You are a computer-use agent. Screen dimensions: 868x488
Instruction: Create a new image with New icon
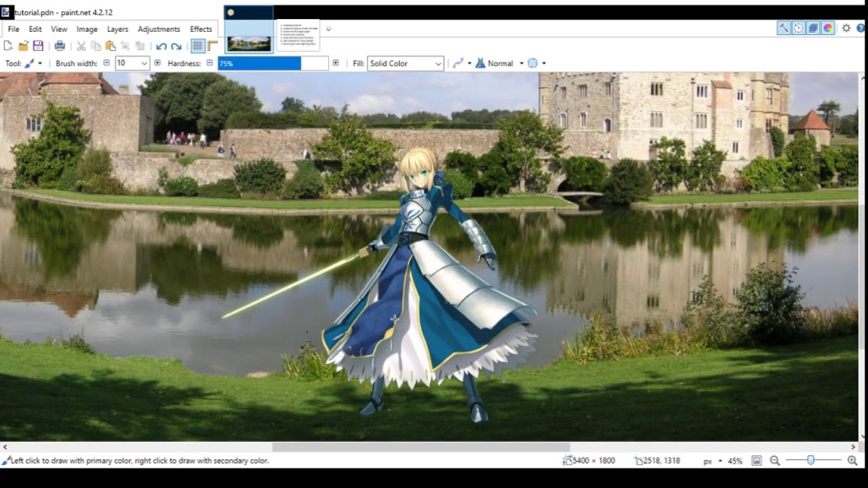[x=8, y=46]
